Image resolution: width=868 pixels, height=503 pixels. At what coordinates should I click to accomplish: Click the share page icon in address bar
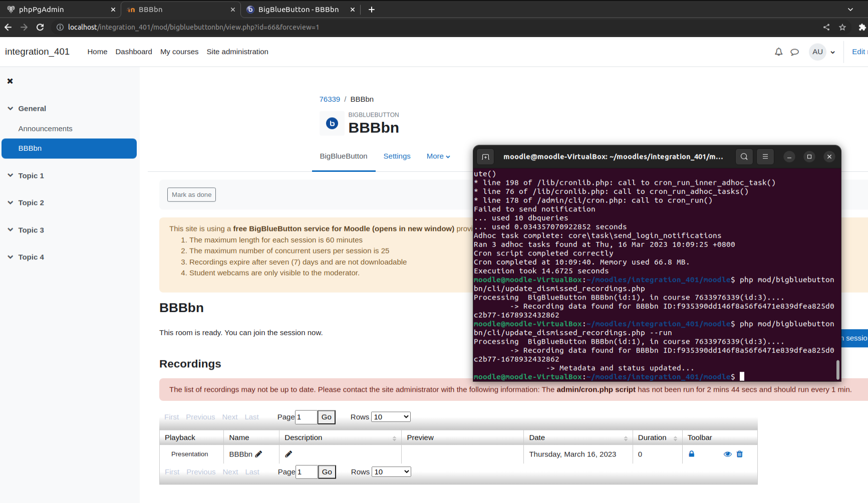826,27
